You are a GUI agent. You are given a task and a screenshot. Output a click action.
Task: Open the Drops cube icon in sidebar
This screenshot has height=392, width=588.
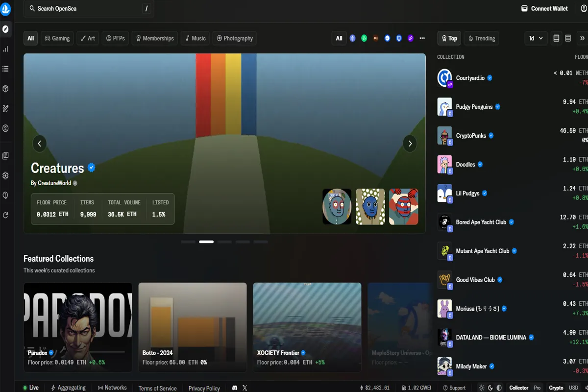tap(6, 89)
